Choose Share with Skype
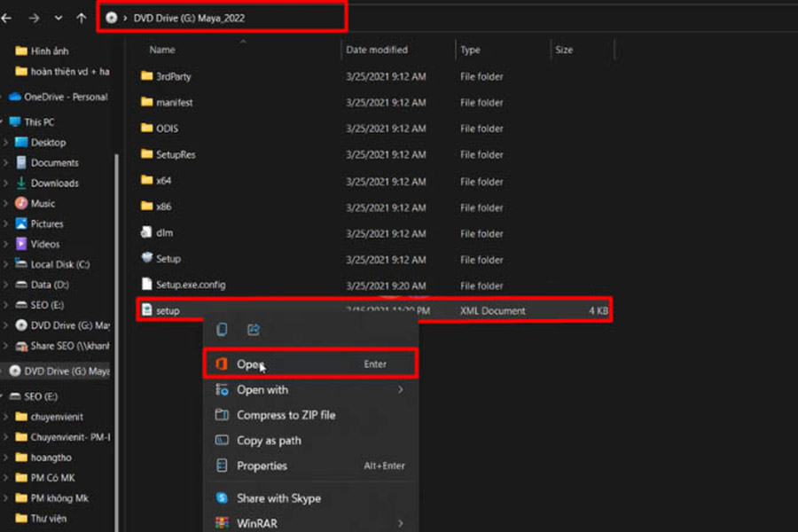 311,498
